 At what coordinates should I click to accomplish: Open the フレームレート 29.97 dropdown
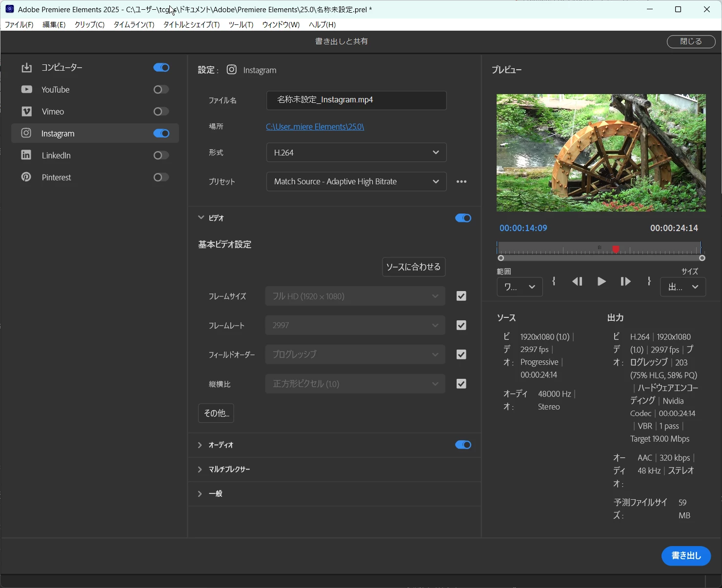click(355, 325)
